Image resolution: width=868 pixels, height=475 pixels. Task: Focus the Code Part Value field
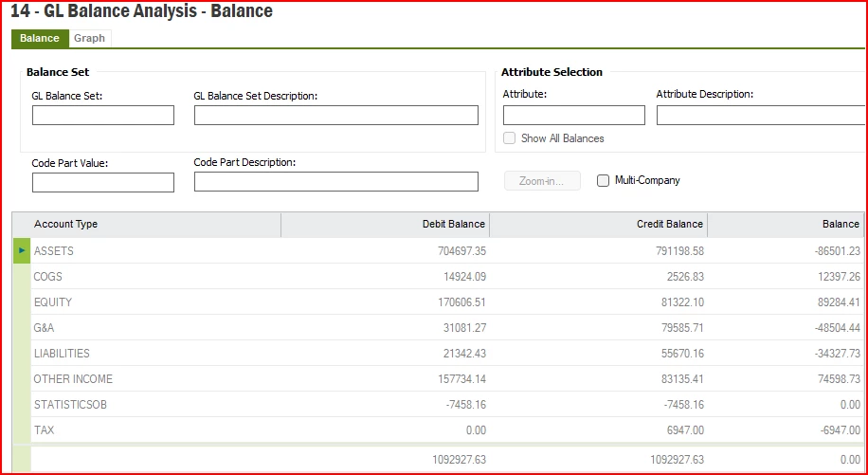(x=103, y=183)
